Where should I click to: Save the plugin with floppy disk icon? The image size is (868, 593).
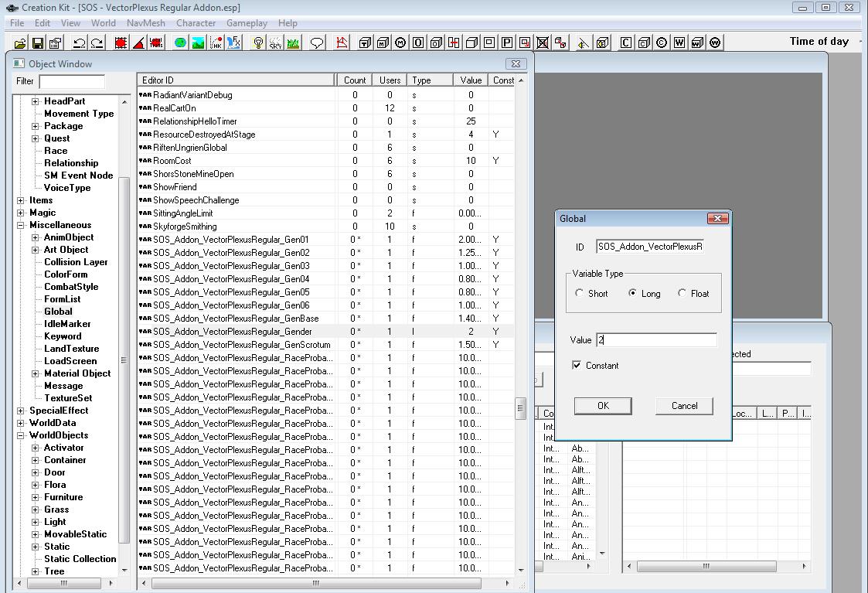tap(38, 43)
